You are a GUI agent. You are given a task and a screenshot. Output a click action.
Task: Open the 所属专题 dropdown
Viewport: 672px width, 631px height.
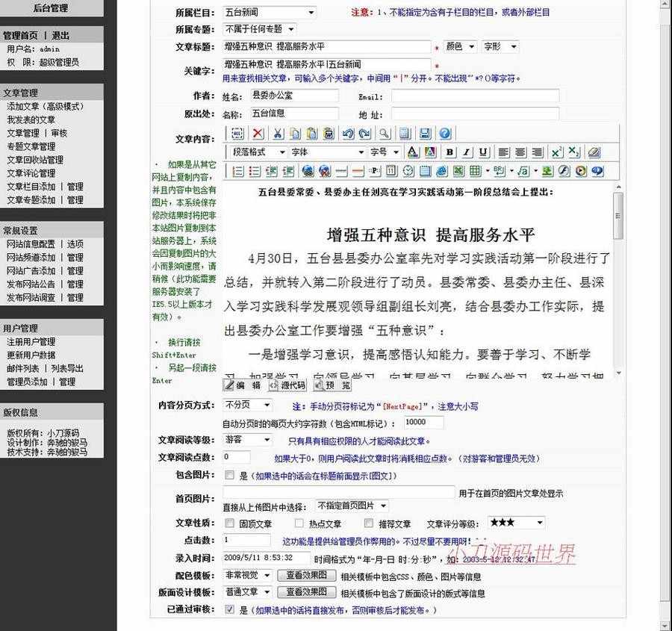(x=260, y=29)
